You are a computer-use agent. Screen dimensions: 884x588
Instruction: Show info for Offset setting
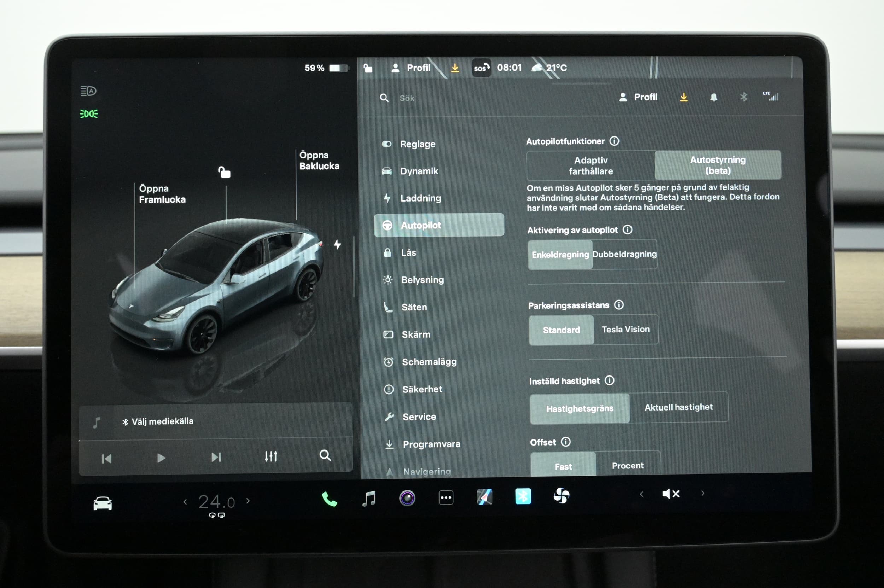tap(565, 442)
